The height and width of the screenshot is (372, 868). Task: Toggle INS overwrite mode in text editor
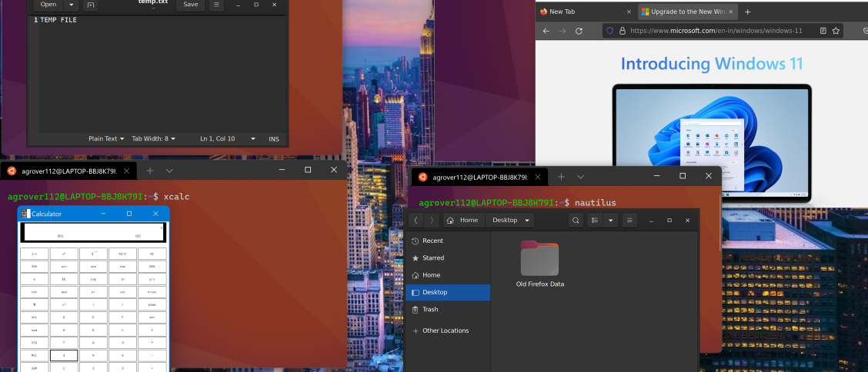pos(274,139)
